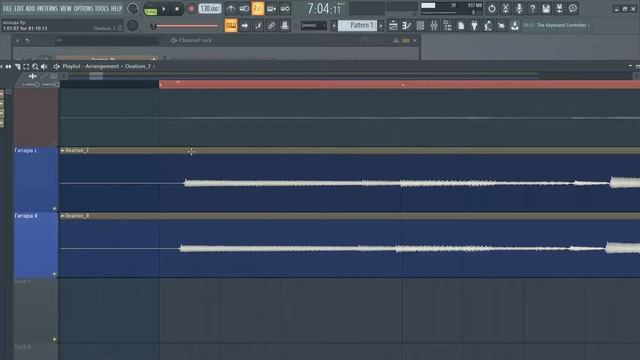
Task: Select the Гитара I track header
Action: [36, 179]
